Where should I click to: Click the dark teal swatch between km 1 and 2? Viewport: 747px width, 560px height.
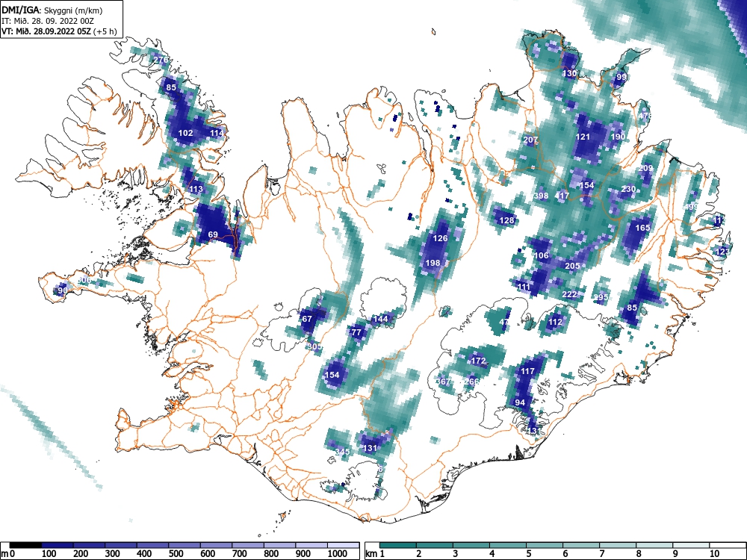tap(398, 545)
